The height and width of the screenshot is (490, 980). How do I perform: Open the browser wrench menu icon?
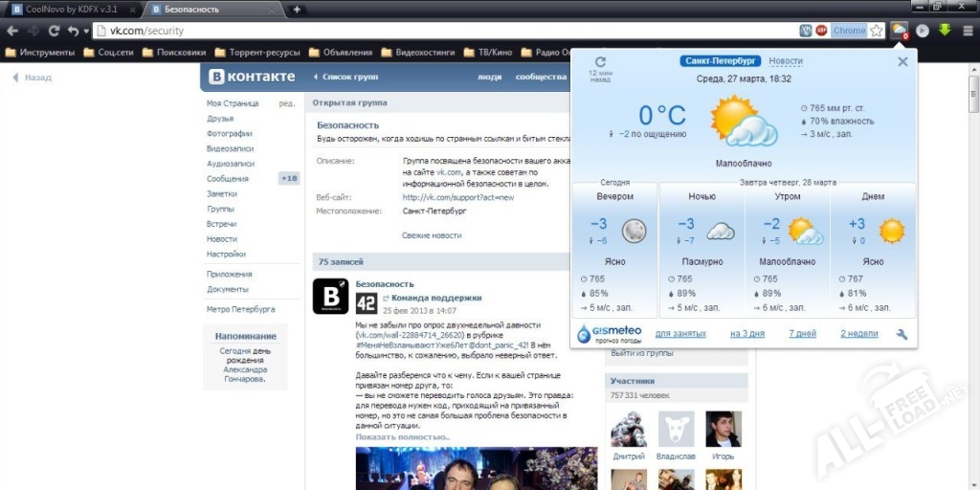tap(969, 31)
